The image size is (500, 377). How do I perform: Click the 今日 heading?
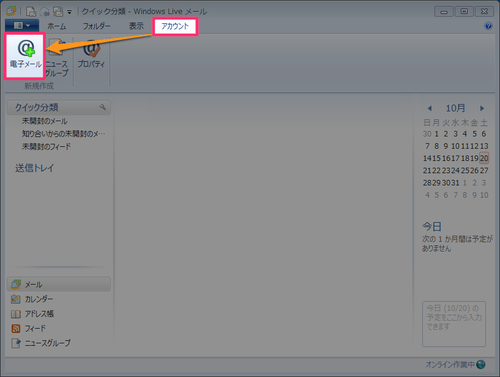pos(432,227)
